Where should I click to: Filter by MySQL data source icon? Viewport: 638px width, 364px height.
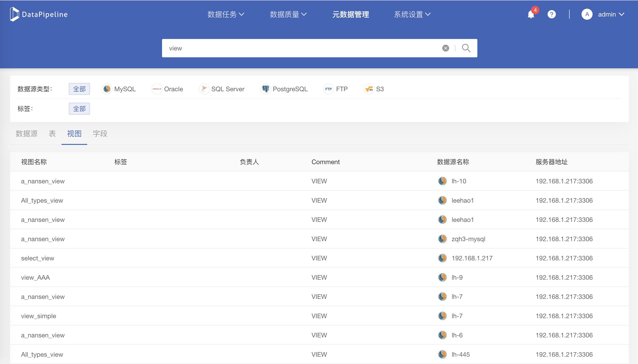[107, 89]
